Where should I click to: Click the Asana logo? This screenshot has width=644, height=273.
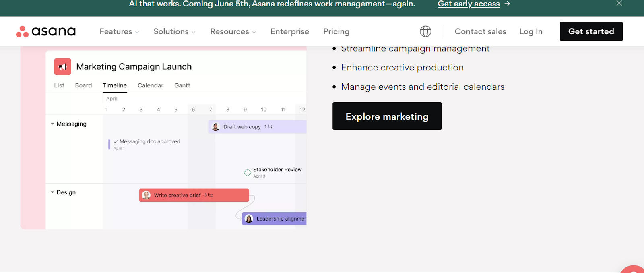click(46, 31)
